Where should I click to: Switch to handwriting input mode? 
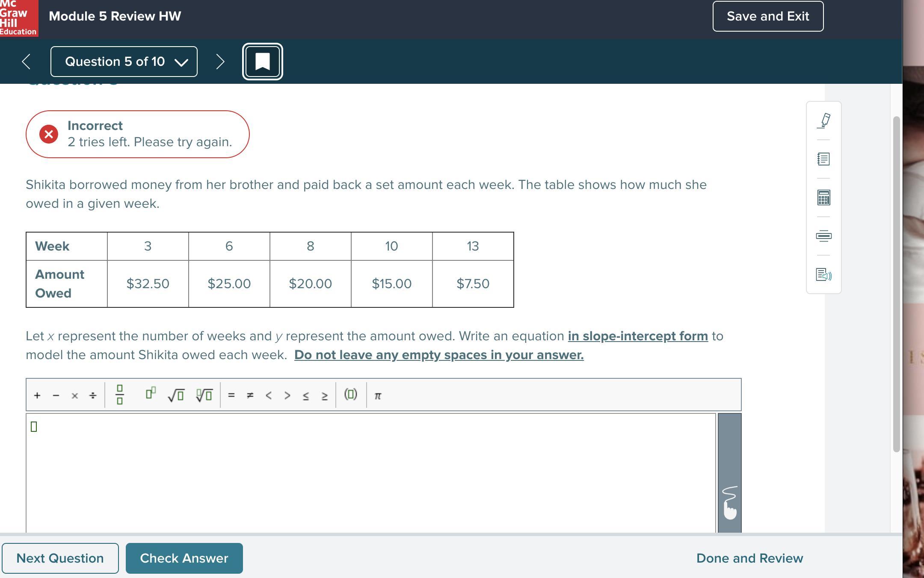click(x=729, y=502)
